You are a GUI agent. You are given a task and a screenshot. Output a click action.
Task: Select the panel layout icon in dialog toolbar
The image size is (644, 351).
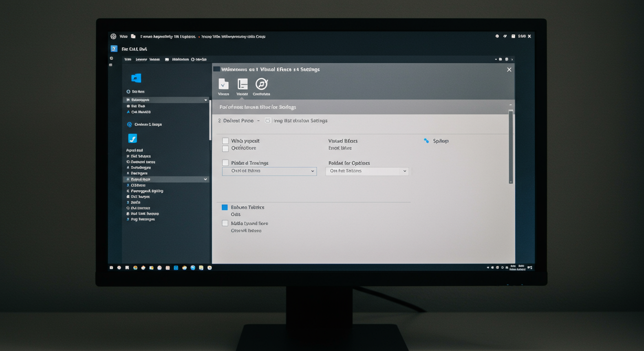pos(242,84)
